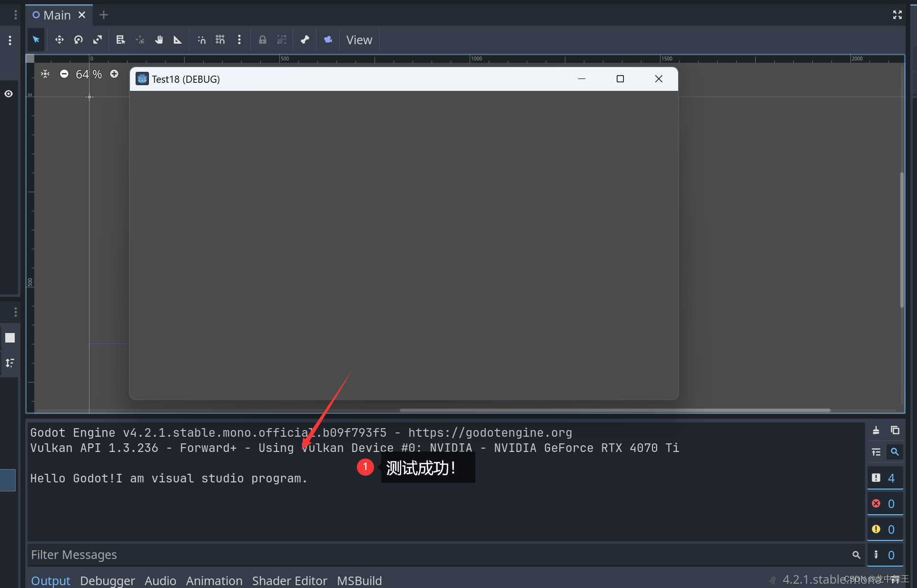The height and width of the screenshot is (588, 917).
Task: Toggle standard messages filter showing 4
Action: [885, 478]
